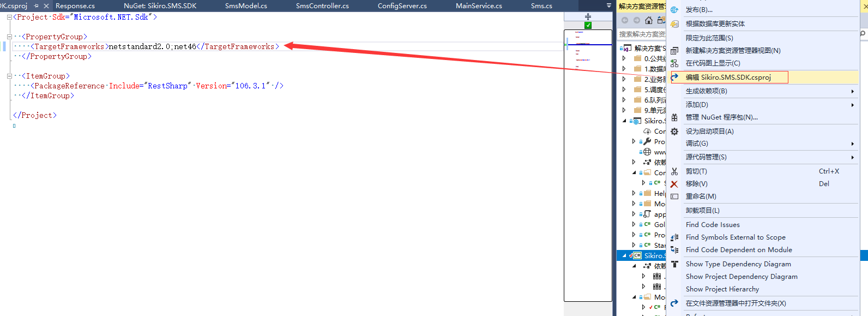This screenshot has height=316, width=868.
Task: Switch to NuGet: Sikiro.SMS.SDK tab
Action: click(160, 6)
